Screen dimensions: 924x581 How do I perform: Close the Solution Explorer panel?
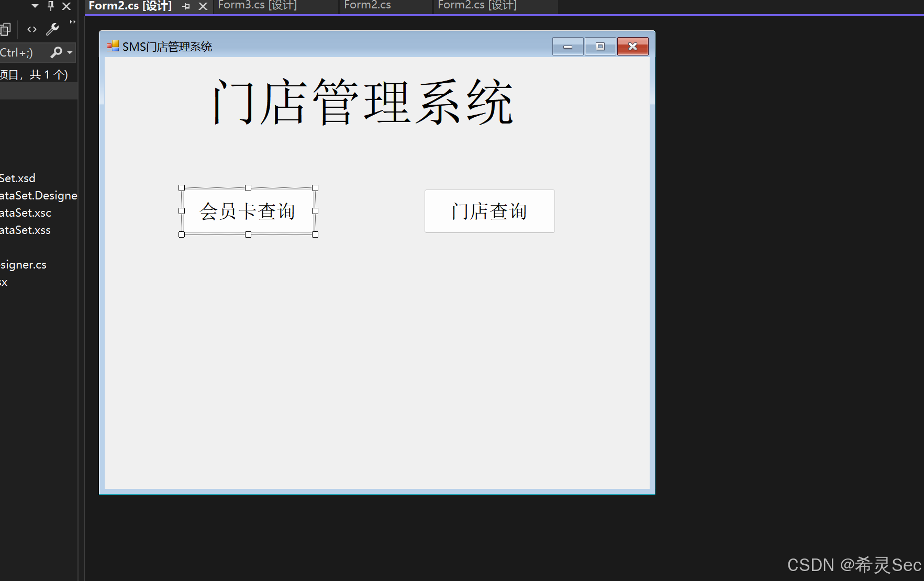click(x=66, y=6)
